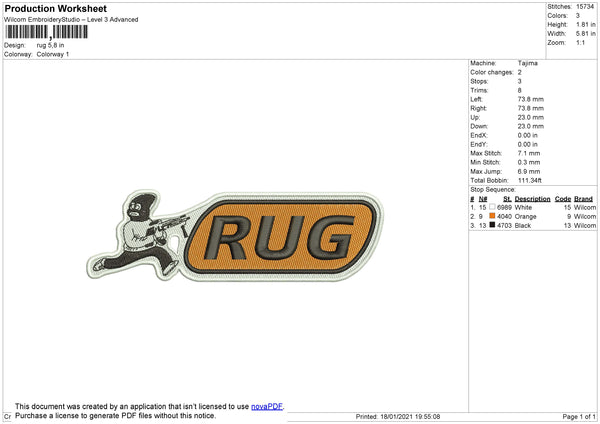
Task: Click the 'Colorway 1' value
Action: [53, 54]
